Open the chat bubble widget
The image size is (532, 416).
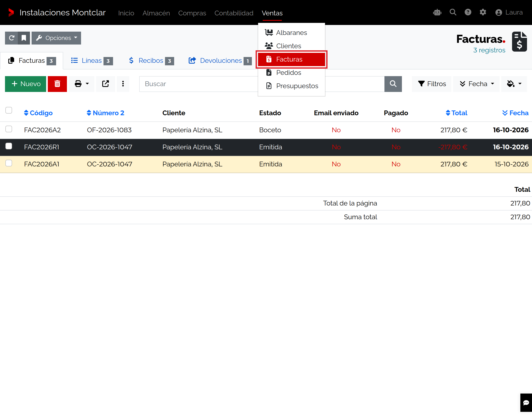click(x=526, y=403)
